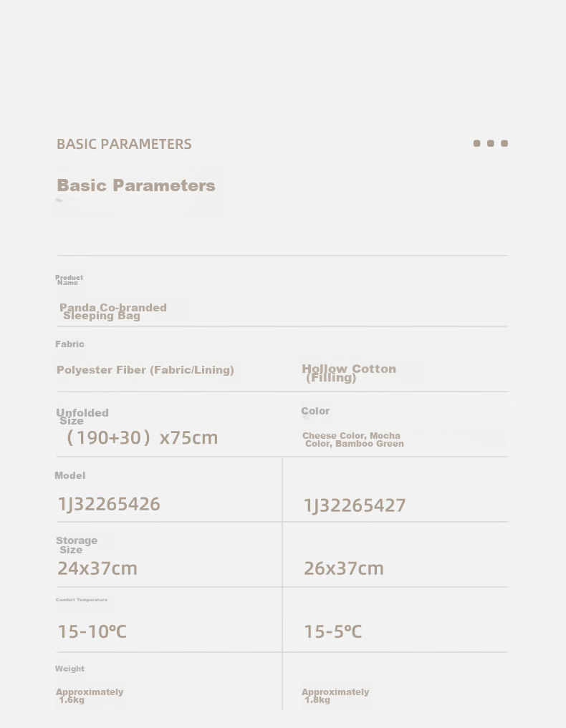Viewport: 566px width, 728px height.
Task: Click model number 1J32265427
Action: coord(355,505)
